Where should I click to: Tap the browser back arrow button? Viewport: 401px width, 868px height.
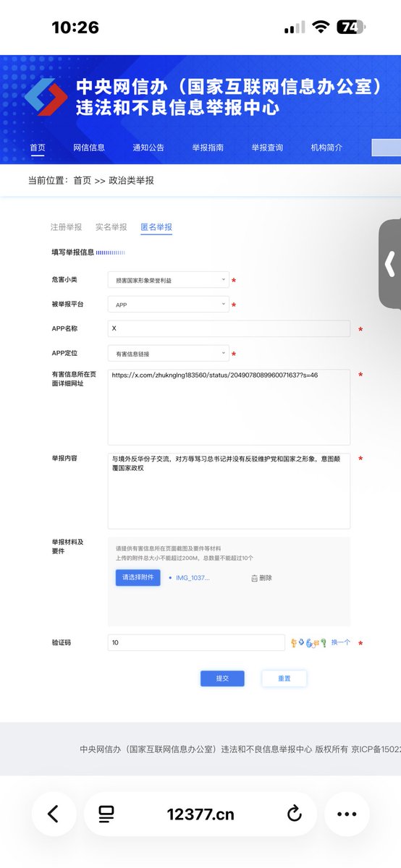[53, 814]
